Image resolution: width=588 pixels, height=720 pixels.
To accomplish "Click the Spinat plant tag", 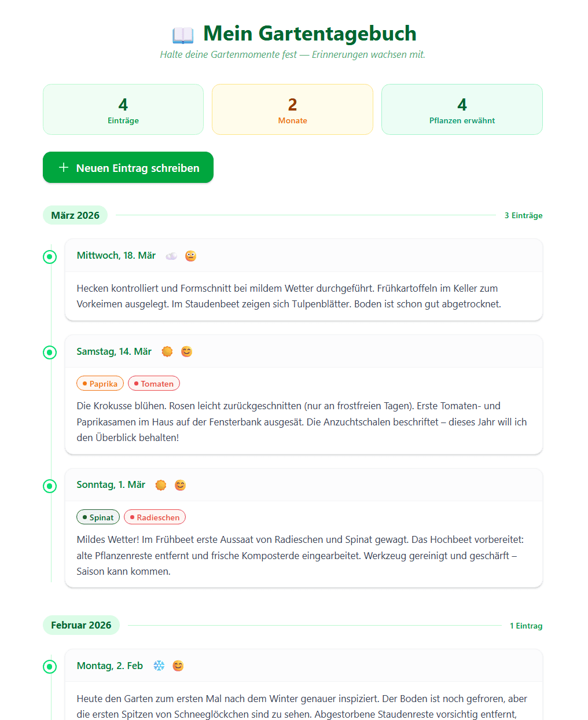I will pos(98,517).
